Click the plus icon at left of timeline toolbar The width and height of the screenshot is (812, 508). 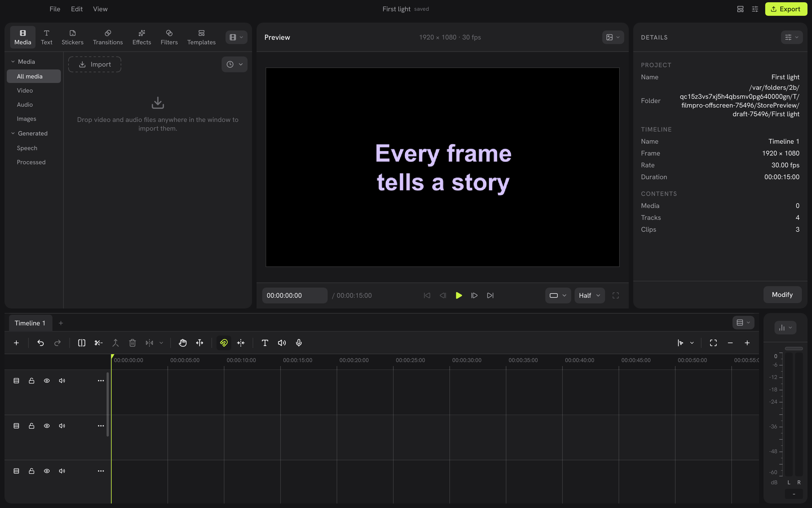[16, 343]
